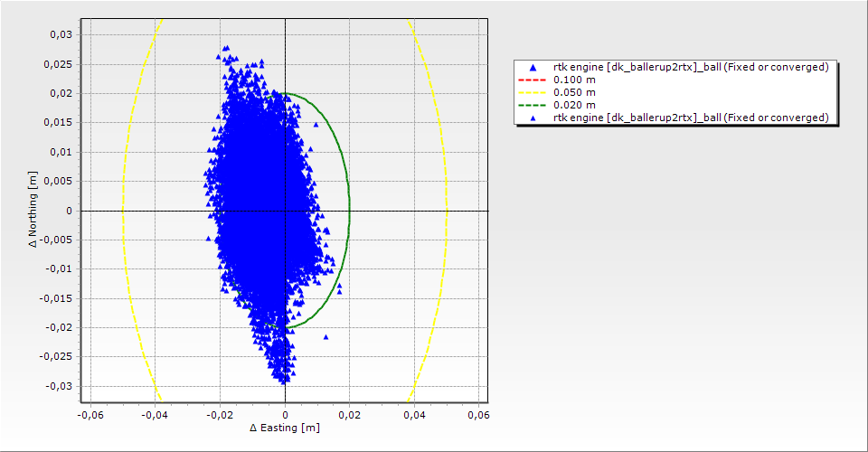Click the 'Δ Easting [m]' axis title
Viewport: 868px width, 452px height.
285,428
